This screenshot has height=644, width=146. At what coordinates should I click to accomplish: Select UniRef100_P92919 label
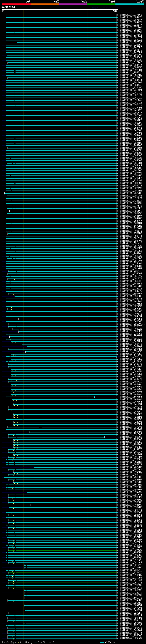tap(131, 105)
